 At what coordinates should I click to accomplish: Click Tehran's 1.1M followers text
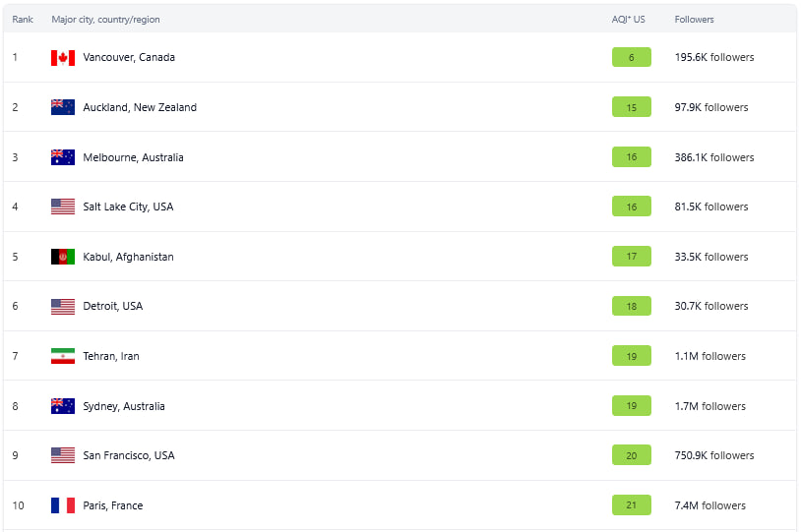pyautogui.click(x=710, y=356)
